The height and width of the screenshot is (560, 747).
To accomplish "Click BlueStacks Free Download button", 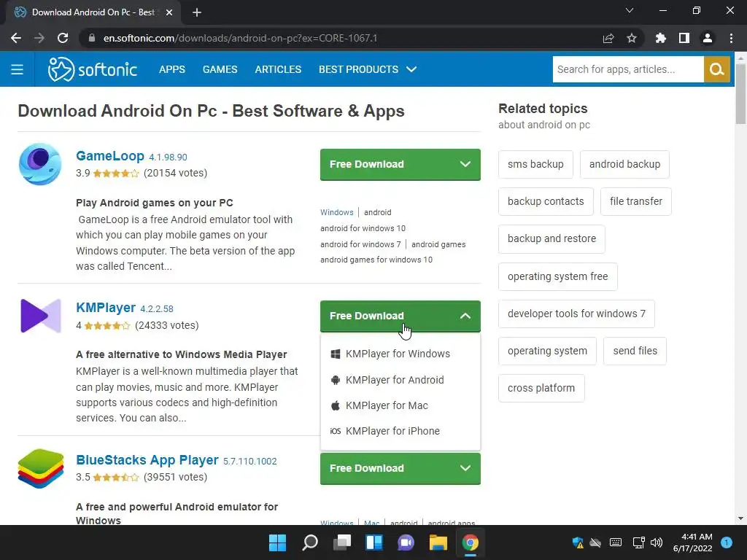I will tap(400, 469).
